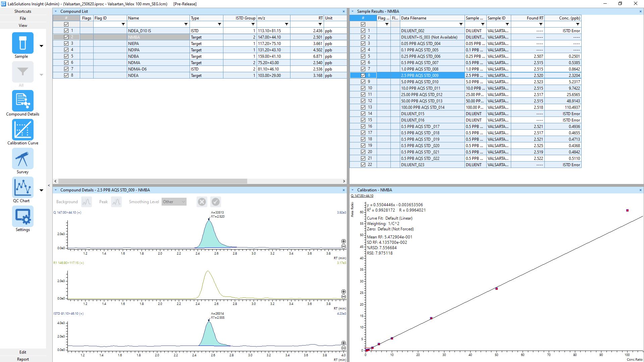The height and width of the screenshot is (362, 644).
Task: Open the Shortcuts section
Action: click(23, 11)
